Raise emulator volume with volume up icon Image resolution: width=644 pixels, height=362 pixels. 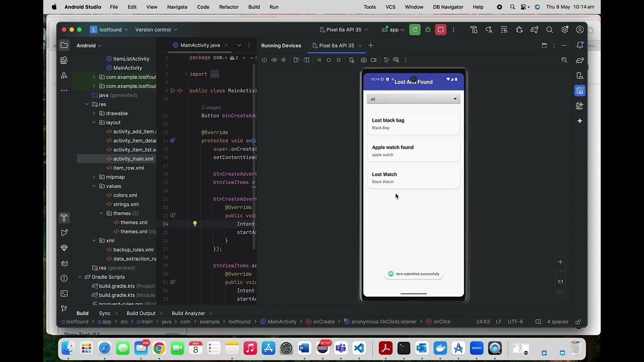tap(274, 60)
